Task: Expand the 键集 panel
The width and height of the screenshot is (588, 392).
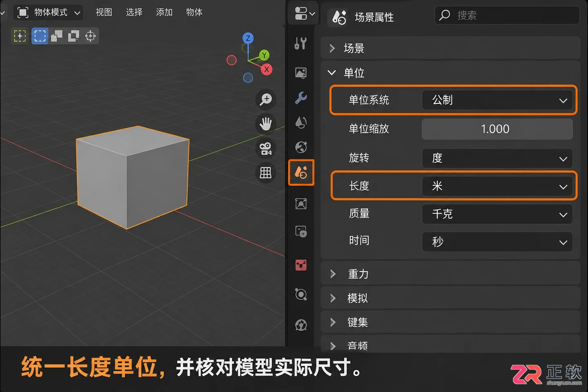Action: coord(450,322)
